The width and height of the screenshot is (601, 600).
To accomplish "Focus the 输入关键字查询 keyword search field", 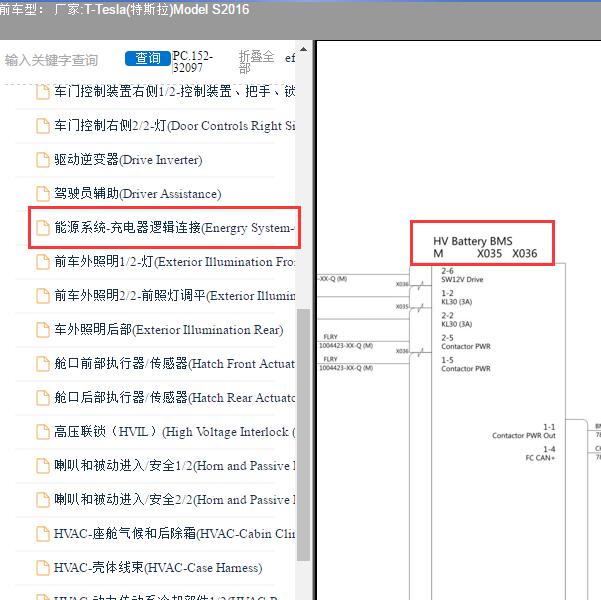I will click(52, 60).
